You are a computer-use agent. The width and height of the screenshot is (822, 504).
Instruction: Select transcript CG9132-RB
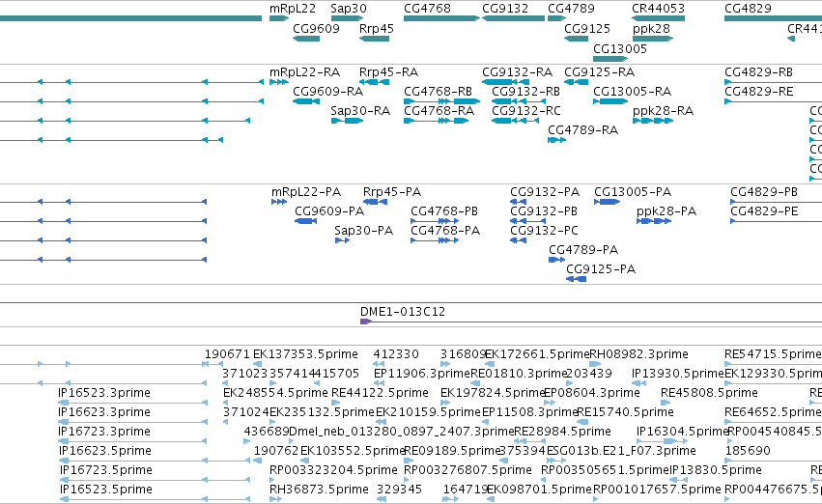[525, 92]
